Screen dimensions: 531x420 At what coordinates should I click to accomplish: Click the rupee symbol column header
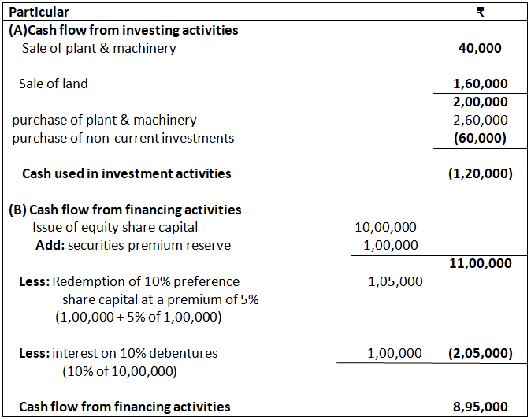[481, 12]
